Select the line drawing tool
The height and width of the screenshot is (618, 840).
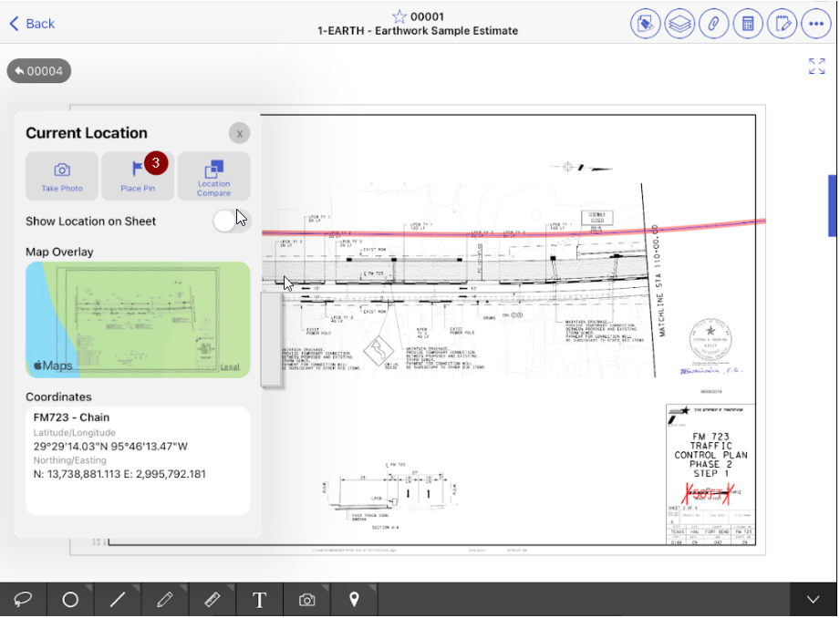pos(118,600)
